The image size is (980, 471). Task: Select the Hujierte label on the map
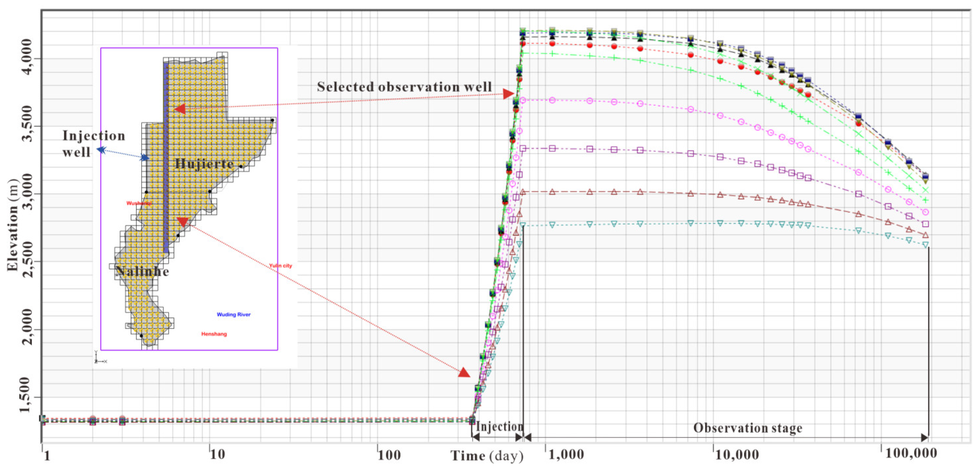[204, 164]
